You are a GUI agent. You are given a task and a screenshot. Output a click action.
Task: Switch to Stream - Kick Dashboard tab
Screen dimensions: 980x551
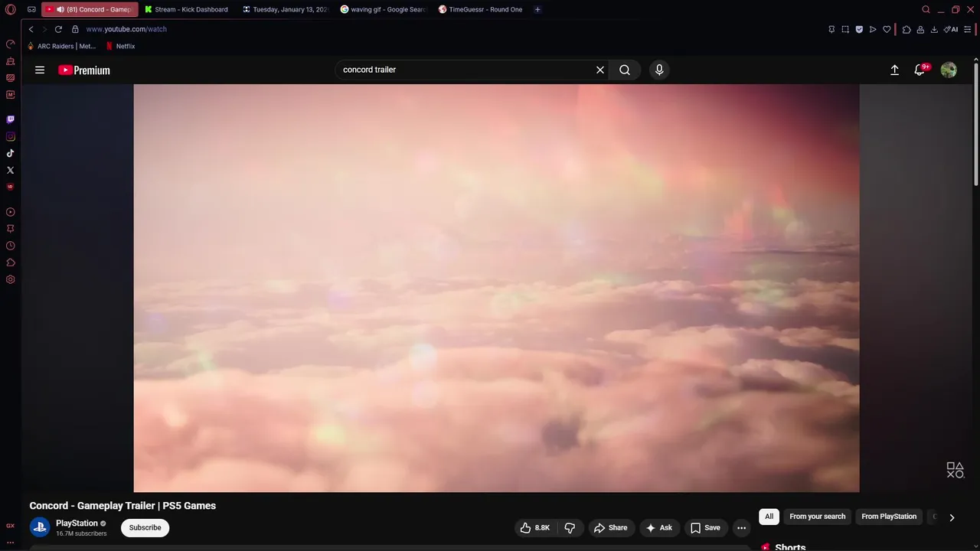187,10
